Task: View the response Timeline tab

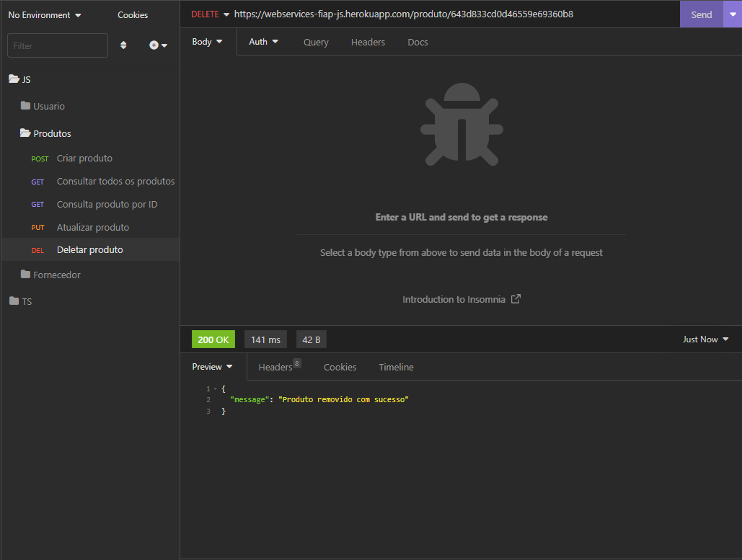Action: coord(396,367)
